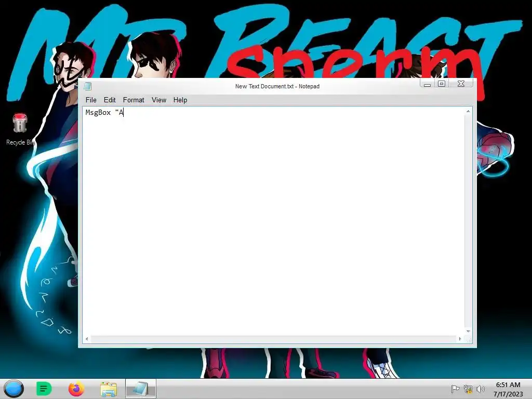Screen dimensions: 532x399
Task: Click the network tray icon
Action: tap(468, 389)
